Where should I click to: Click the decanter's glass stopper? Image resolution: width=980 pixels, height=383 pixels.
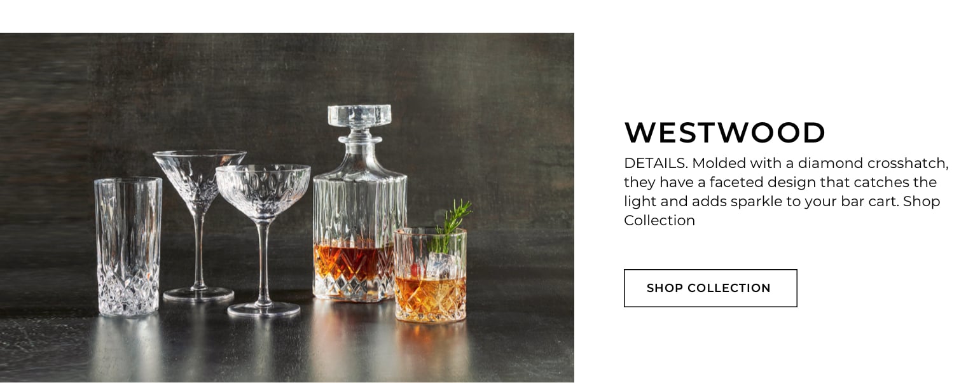pos(359,125)
